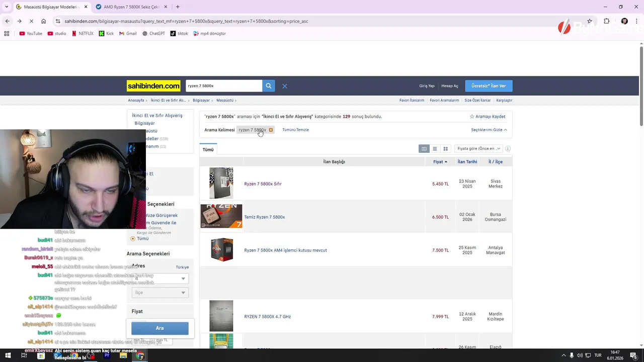Go to 'Anasayfa' breadcrumb
The image size is (644, 362).
136,101
